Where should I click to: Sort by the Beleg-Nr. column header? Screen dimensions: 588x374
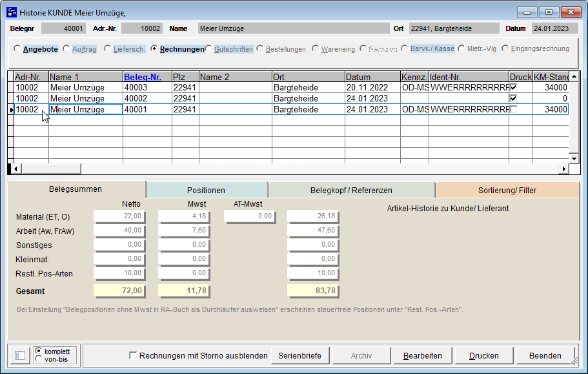pyautogui.click(x=147, y=77)
